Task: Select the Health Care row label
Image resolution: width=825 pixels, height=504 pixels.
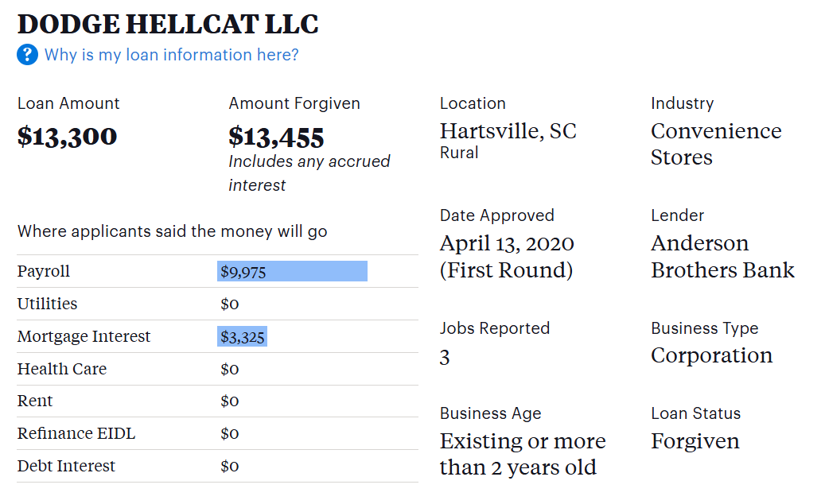Action: pyautogui.click(x=61, y=370)
